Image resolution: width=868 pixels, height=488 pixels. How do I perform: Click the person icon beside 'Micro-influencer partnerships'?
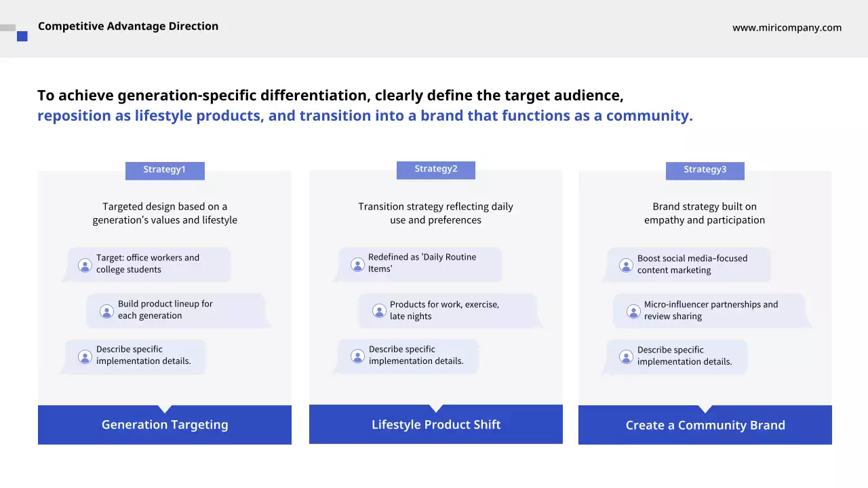point(633,311)
